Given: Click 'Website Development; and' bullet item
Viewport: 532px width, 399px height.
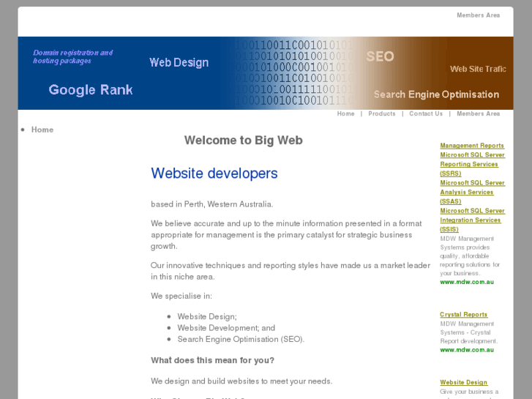Looking at the screenshot, I should pyautogui.click(x=226, y=328).
